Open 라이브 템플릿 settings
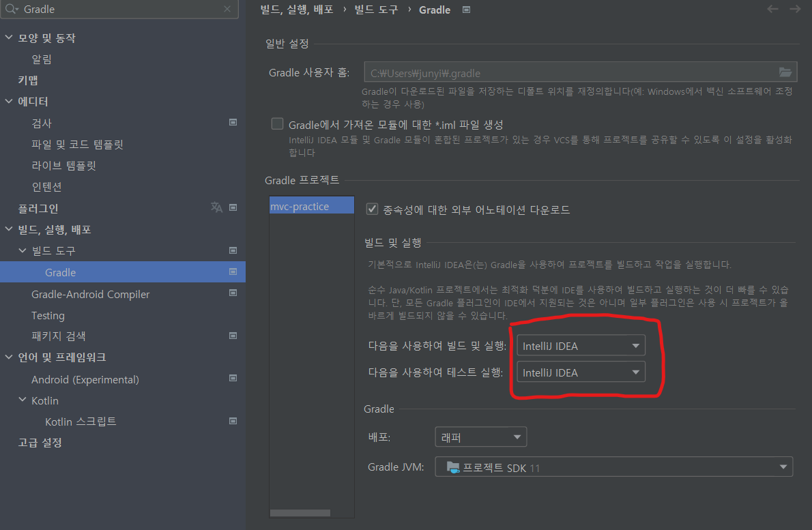Image resolution: width=812 pixels, height=530 pixels. 63,166
